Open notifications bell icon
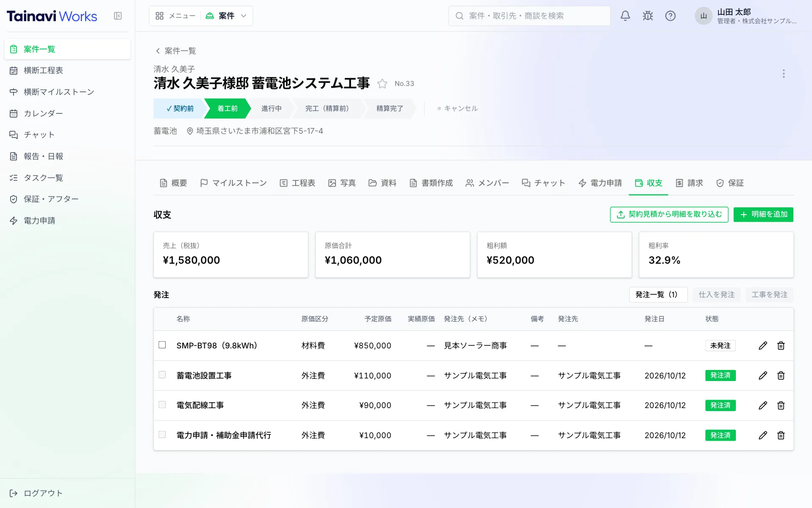This screenshot has height=508, width=812. [625, 16]
